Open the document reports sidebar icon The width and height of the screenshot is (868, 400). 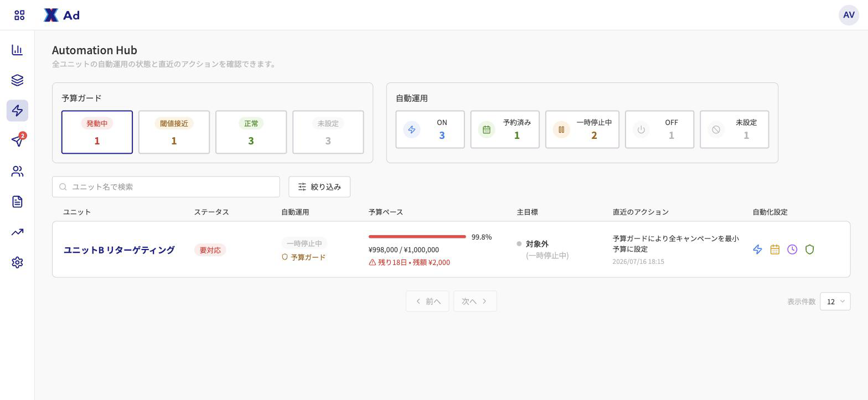click(17, 201)
